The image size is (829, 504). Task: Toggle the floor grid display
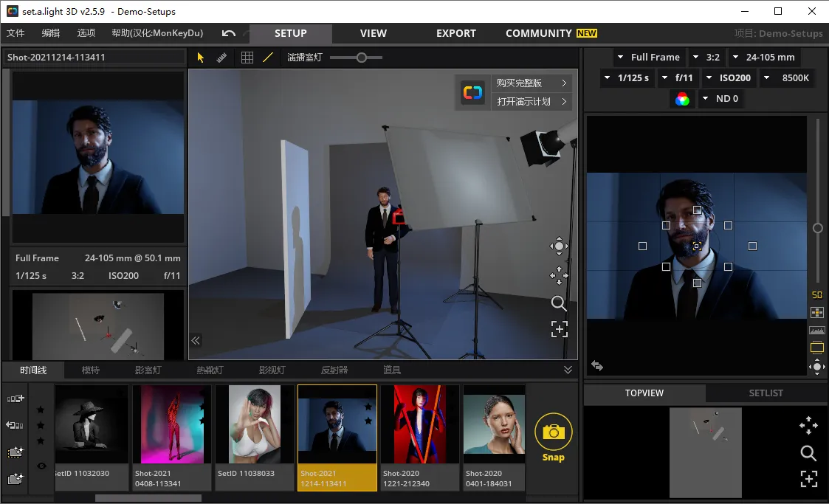click(247, 58)
